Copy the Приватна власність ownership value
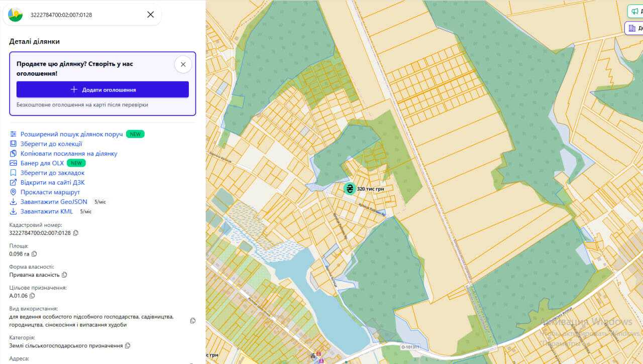Viewport: 643px width, 364px height. tap(64, 275)
